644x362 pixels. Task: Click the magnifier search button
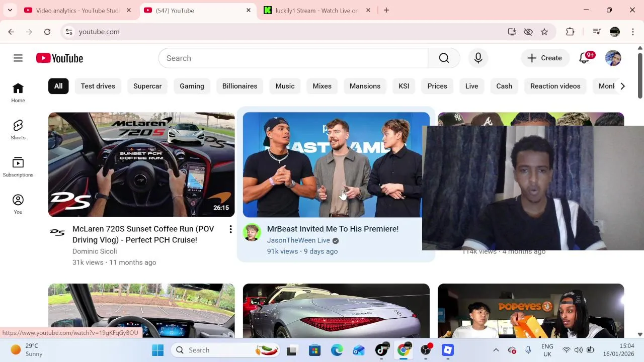tap(444, 58)
